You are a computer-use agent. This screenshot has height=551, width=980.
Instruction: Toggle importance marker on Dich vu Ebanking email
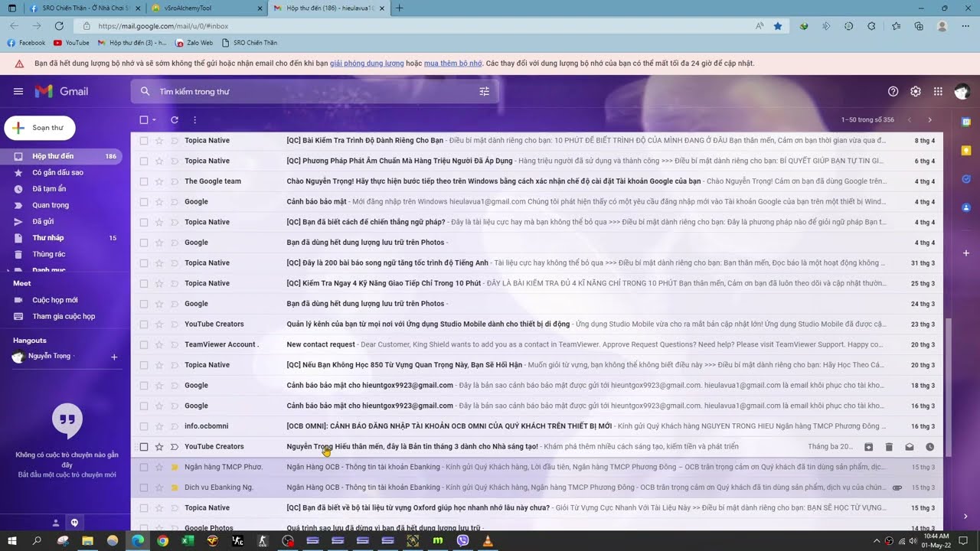coord(175,487)
